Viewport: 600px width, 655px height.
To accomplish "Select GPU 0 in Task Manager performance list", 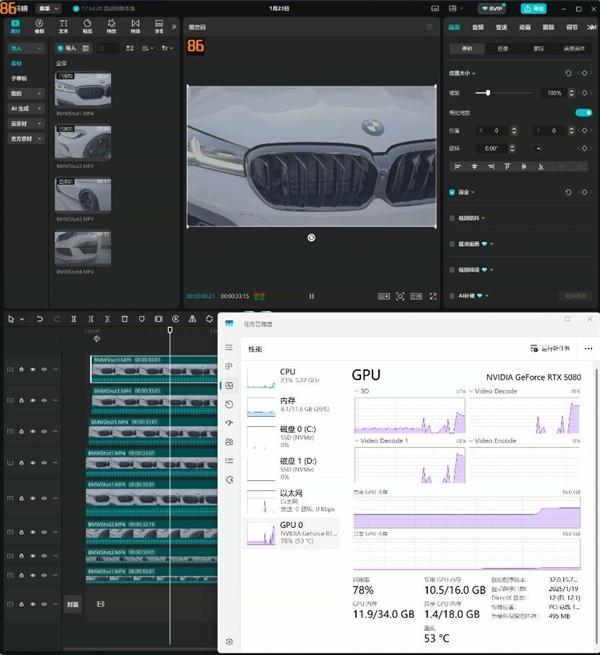I will (292, 530).
